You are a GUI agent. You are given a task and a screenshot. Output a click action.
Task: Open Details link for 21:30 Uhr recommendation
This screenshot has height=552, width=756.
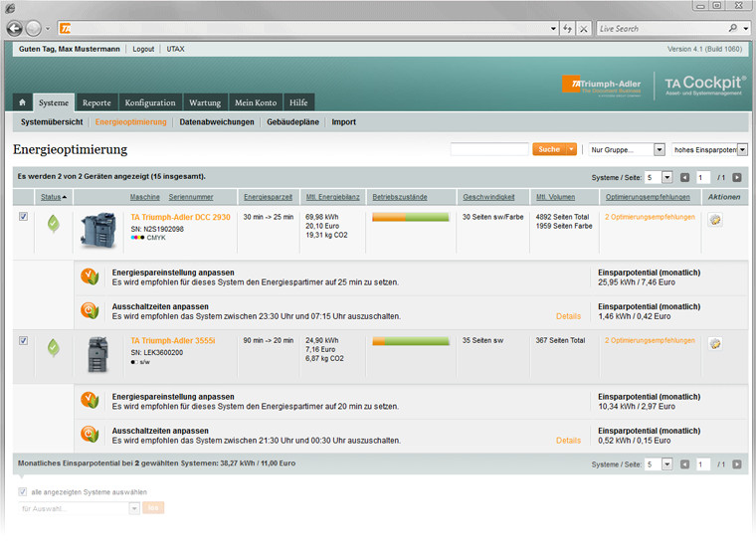pyautogui.click(x=568, y=441)
